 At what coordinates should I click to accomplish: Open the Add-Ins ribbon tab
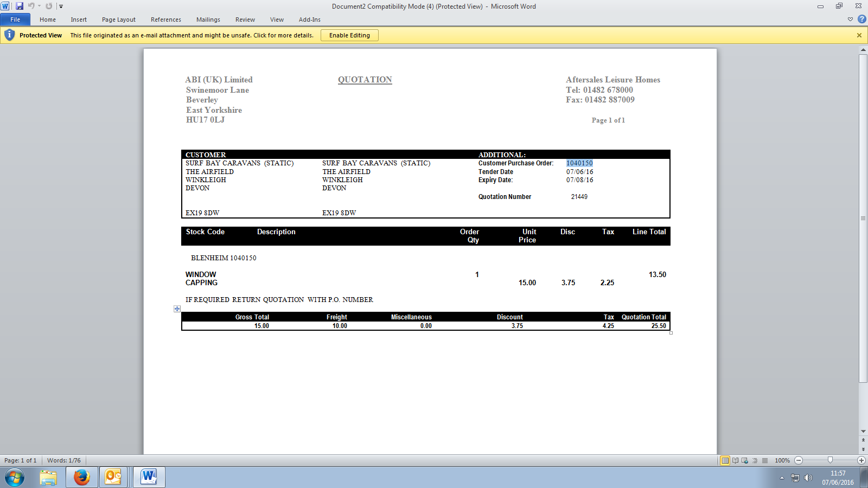click(310, 20)
